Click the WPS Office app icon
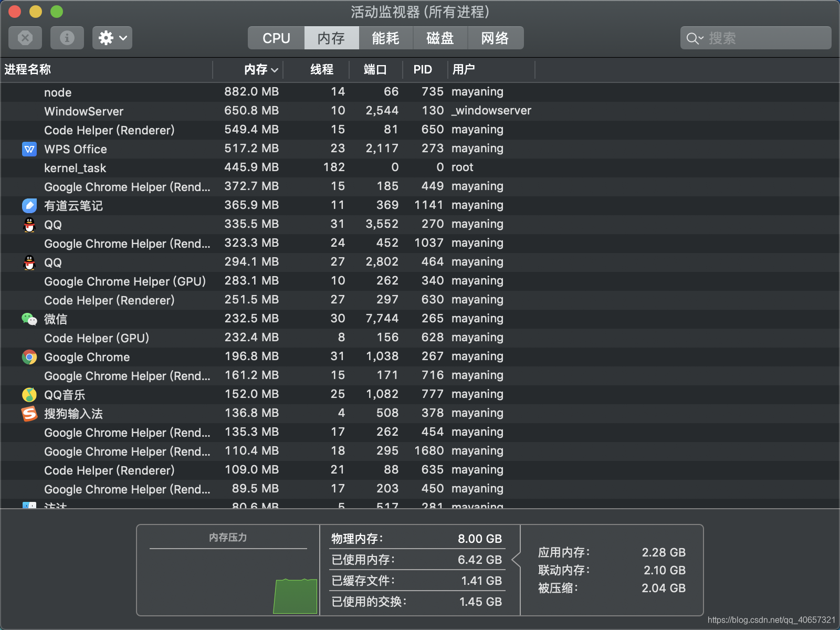 click(29, 149)
